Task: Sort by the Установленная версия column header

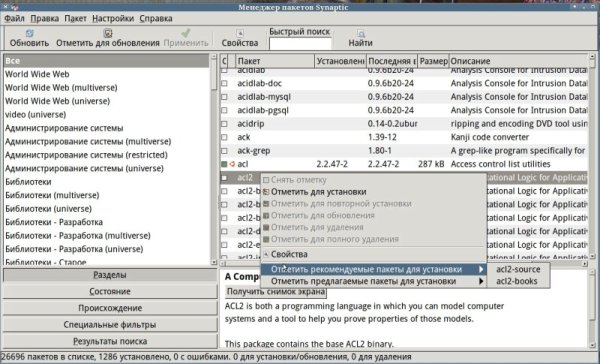Action: (340, 61)
